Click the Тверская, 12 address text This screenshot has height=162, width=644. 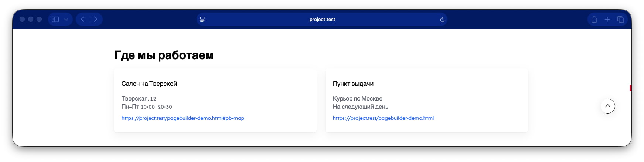[x=139, y=99]
